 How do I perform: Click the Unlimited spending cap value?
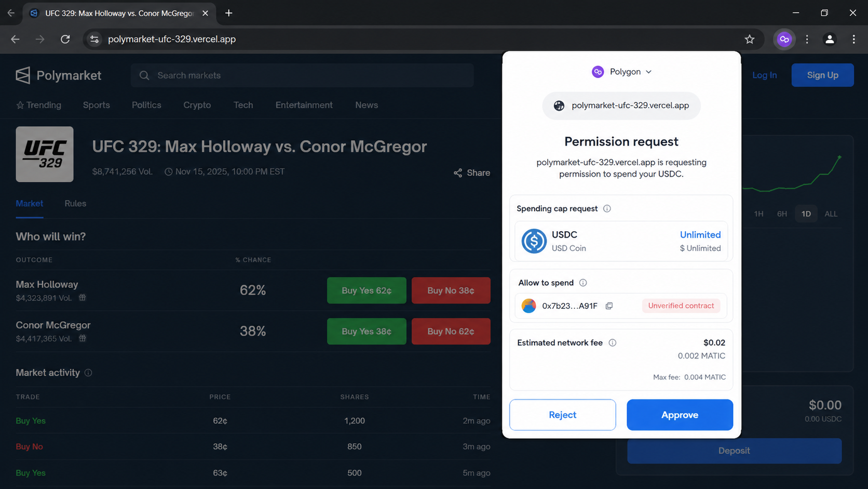pyautogui.click(x=700, y=235)
